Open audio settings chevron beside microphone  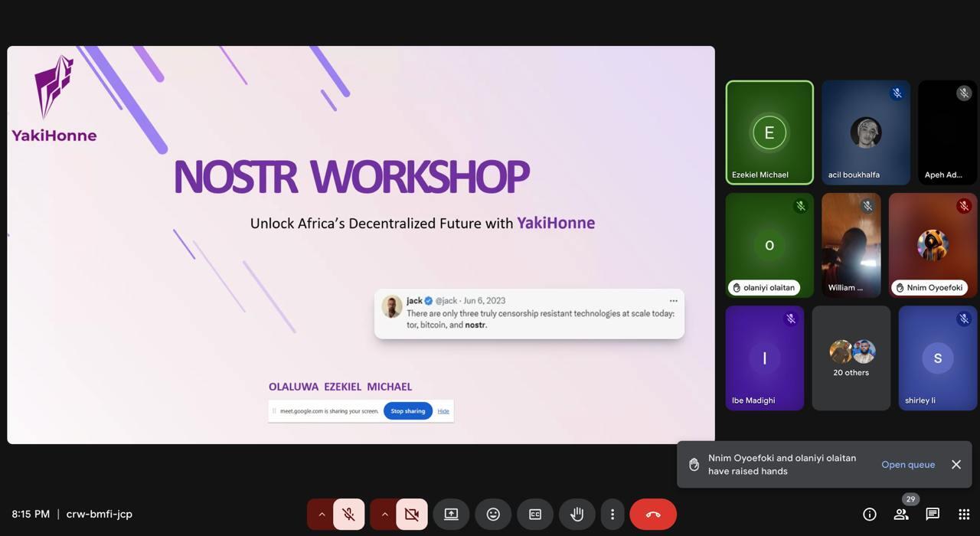click(322, 515)
